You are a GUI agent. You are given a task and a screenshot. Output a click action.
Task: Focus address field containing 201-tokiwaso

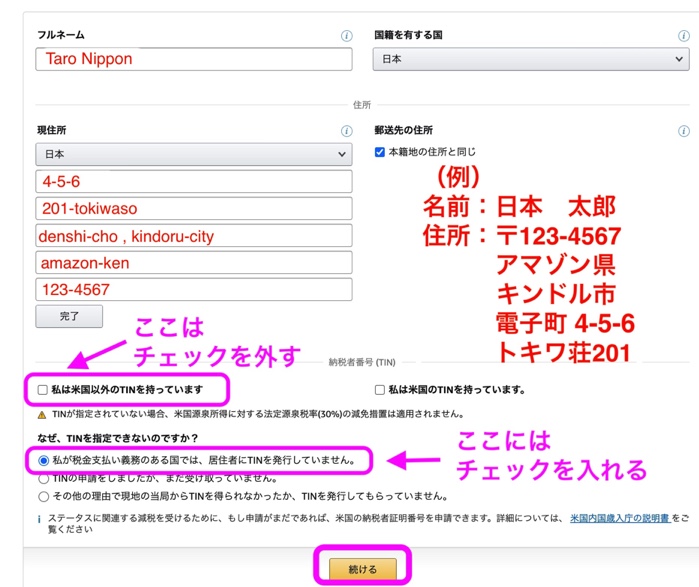(194, 209)
